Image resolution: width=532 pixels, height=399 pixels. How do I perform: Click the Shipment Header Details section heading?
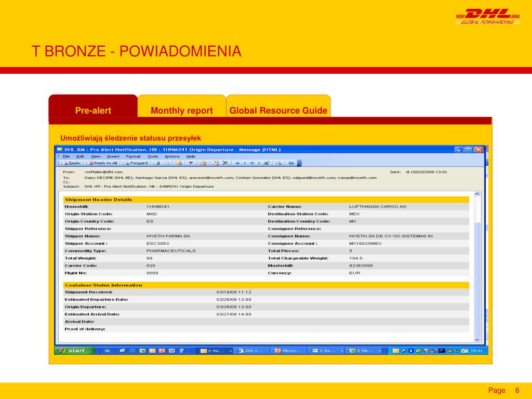[99, 199]
